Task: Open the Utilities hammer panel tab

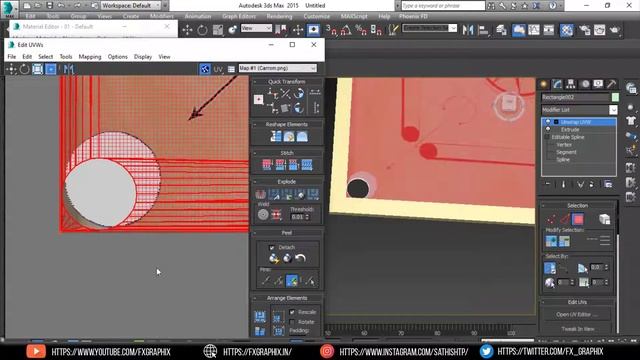Action: click(x=611, y=84)
